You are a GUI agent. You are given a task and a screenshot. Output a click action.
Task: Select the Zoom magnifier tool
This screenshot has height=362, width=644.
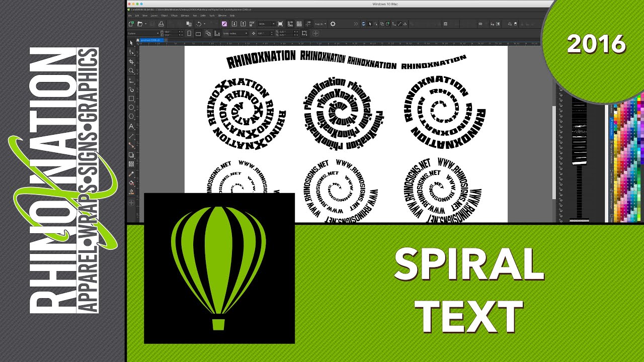point(131,70)
